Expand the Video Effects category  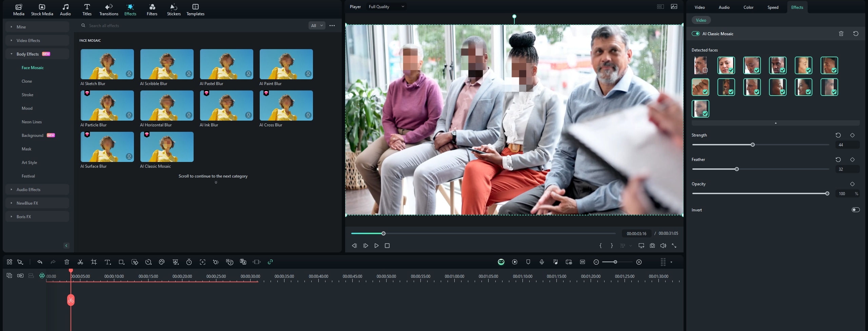click(37, 40)
